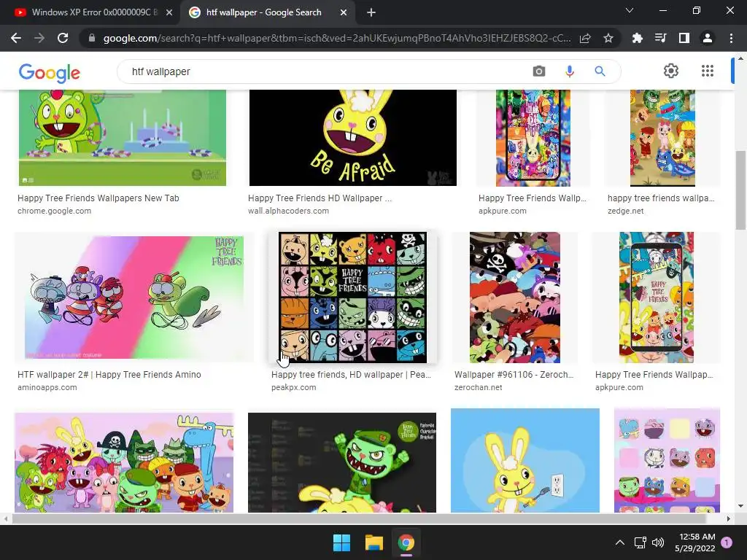Screen dimensions: 747x560
Task: Open the clock showing 12:58 AM
Action: [x=694, y=542]
